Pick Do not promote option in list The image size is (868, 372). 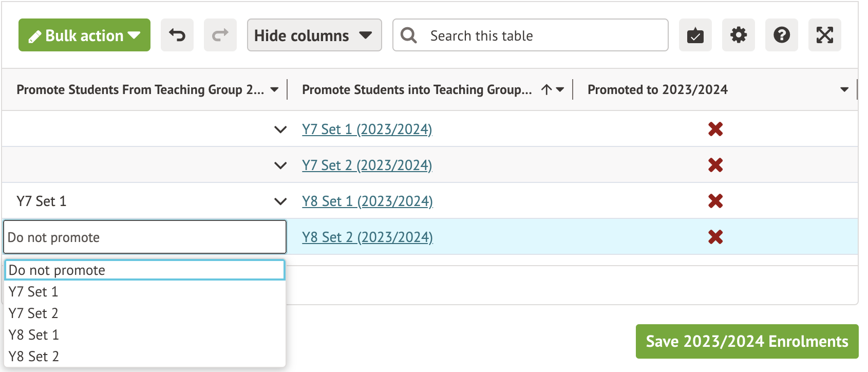tap(57, 270)
